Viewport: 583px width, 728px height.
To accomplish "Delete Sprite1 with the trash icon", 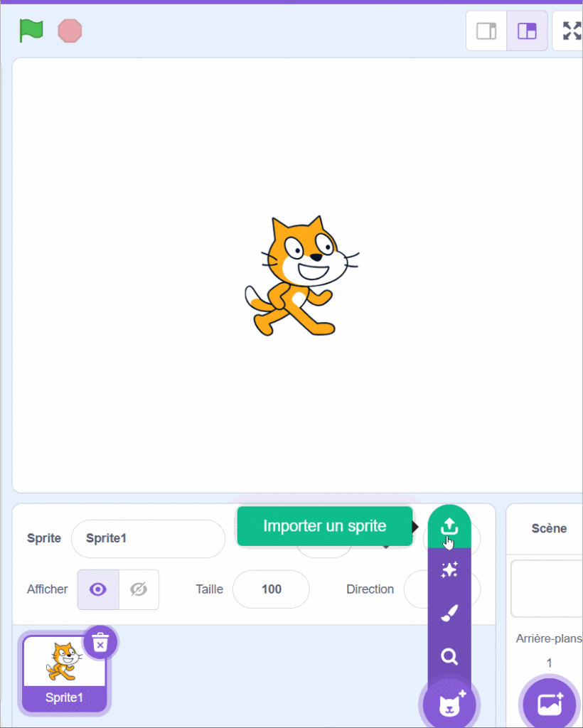I will [100, 643].
